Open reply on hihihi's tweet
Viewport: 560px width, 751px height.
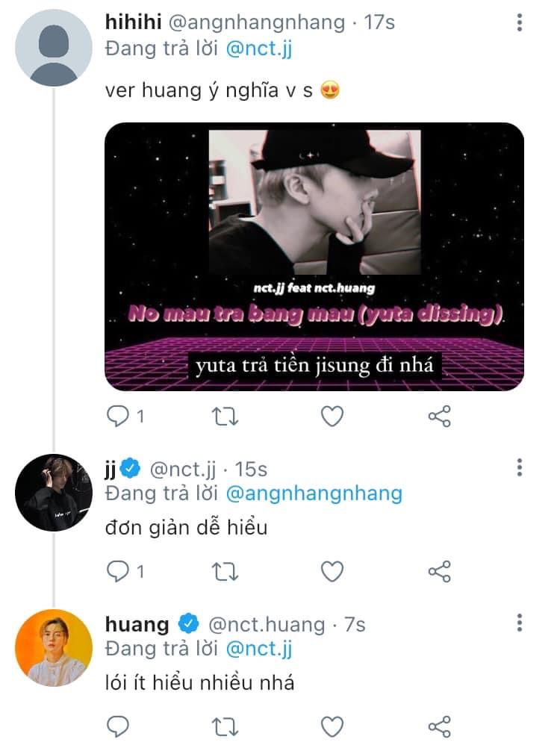pyautogui.click(x=118, y=416)
